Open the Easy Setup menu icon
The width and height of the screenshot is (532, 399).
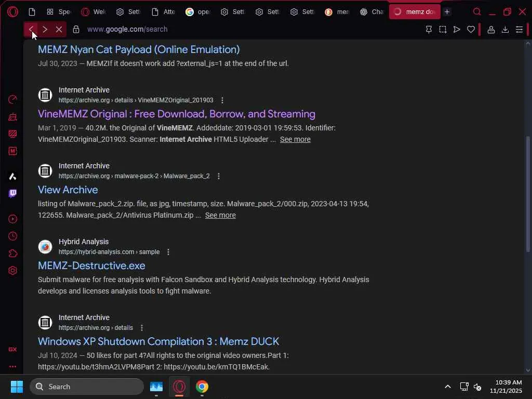(519, 30)
